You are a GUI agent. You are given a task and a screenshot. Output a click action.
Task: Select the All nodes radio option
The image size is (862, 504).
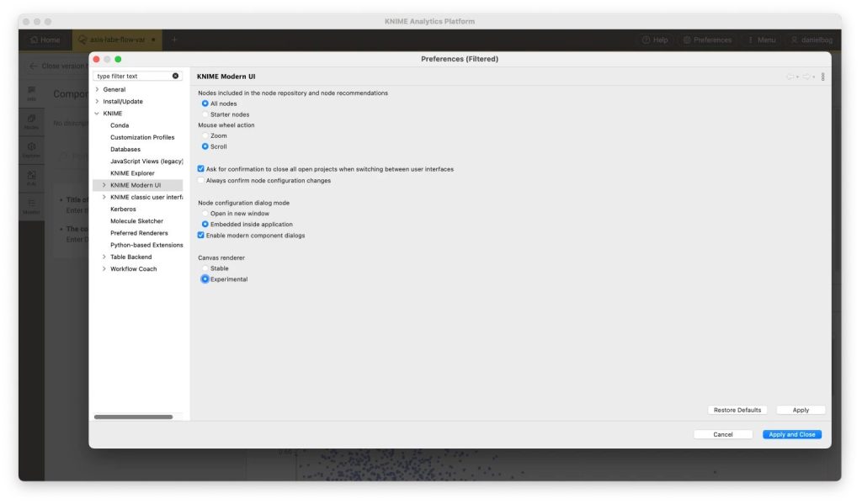[x=205, y=103]
